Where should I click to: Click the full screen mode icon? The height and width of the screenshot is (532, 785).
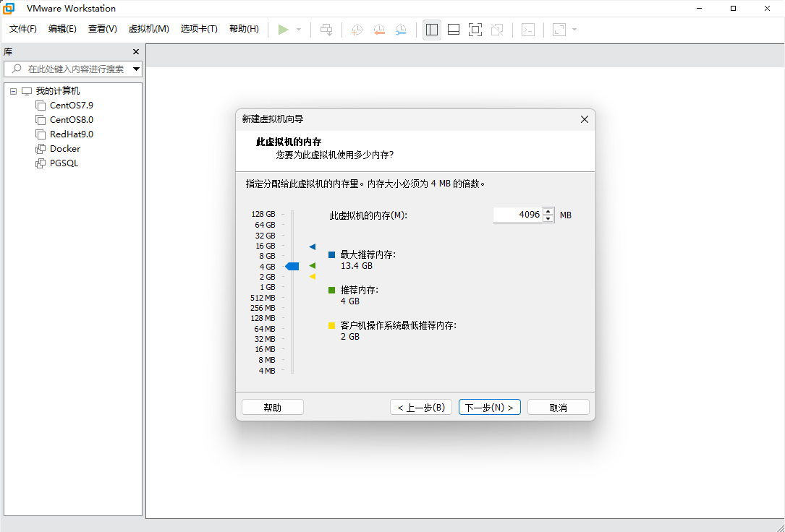[475, 30]
